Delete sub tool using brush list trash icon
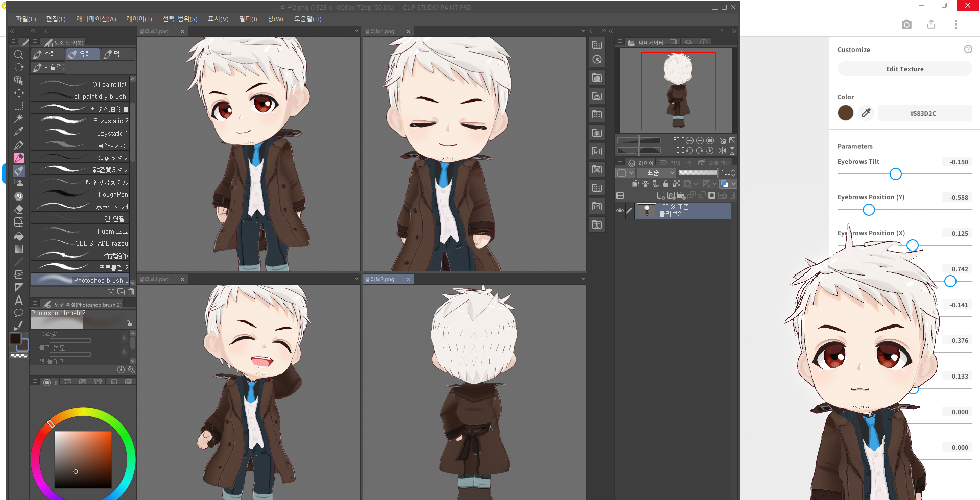The height and width of the screenshot is (500, 980). [x=131, y=292]
